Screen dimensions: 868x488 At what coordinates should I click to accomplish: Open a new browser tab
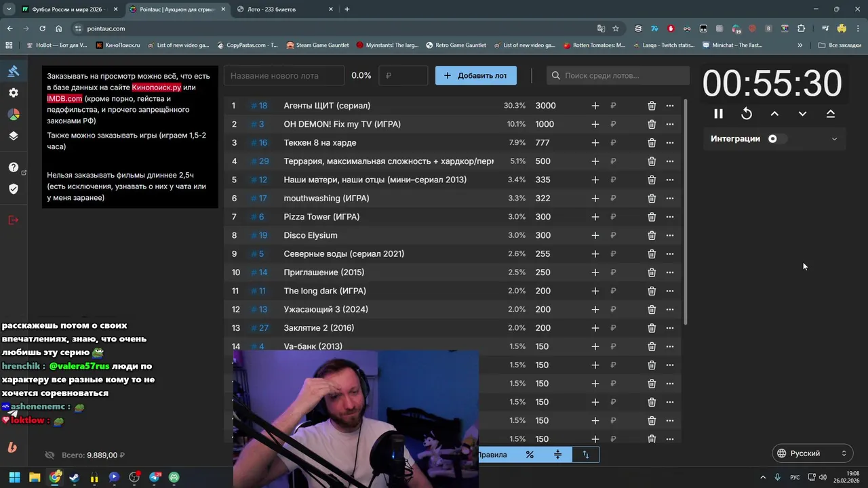pos(347,9)
